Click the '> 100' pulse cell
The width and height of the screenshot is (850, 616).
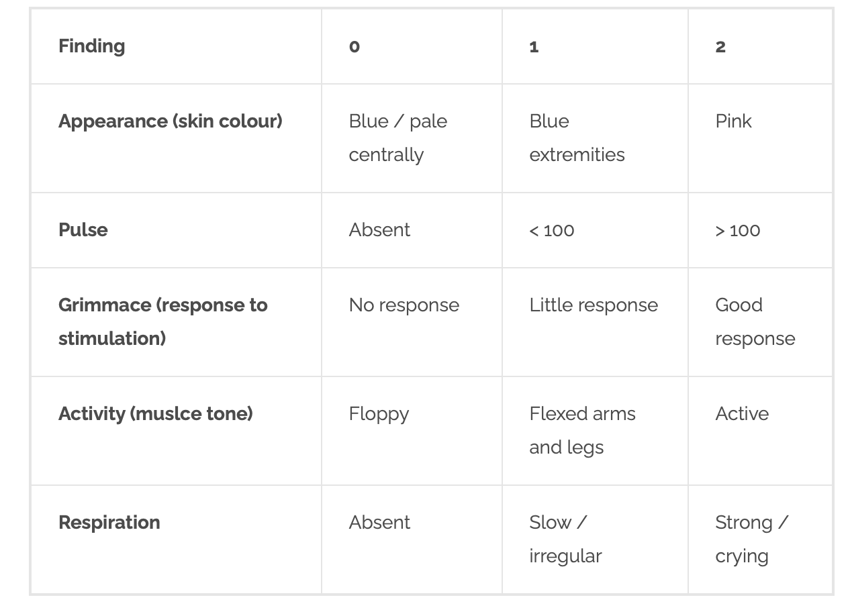point(738,230)
